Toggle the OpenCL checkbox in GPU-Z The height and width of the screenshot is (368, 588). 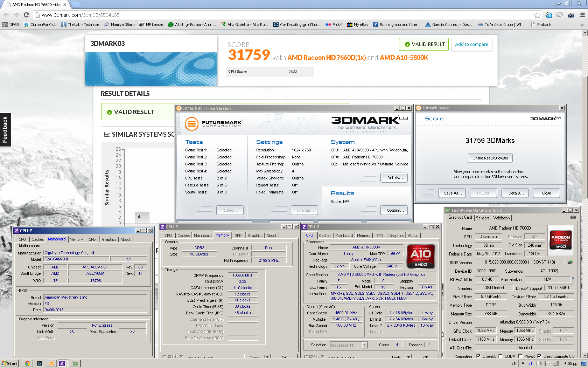click(x=478, y=356)
